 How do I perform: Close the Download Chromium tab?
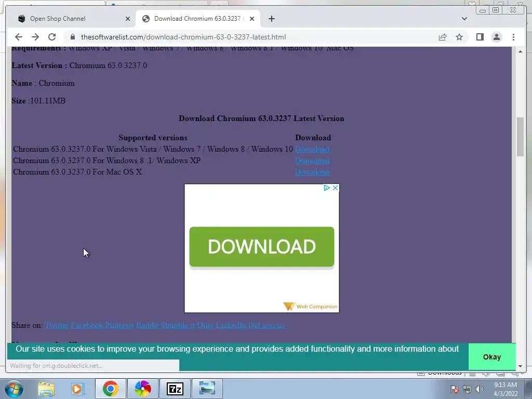tap(252, 19)
